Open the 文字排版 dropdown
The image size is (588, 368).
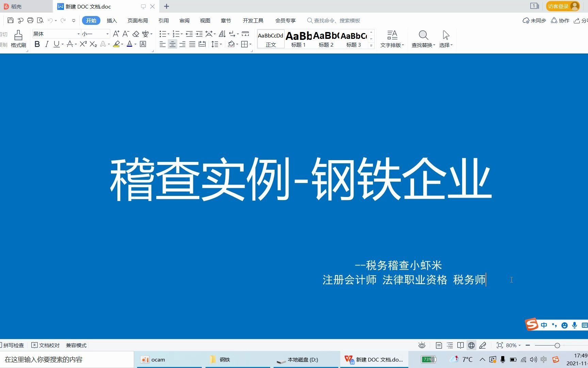(392, 39)
